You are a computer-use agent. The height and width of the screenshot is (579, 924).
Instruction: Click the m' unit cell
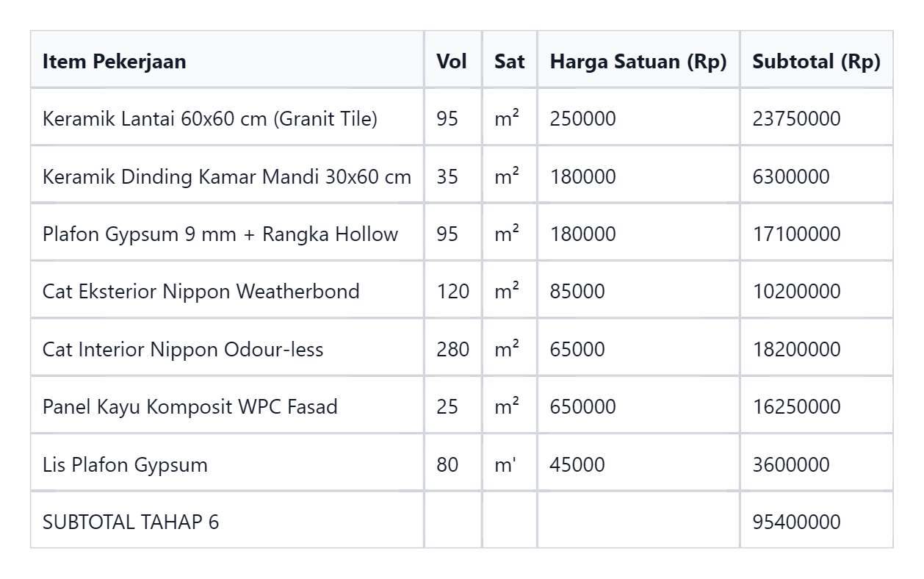click(x=510, y=464)
